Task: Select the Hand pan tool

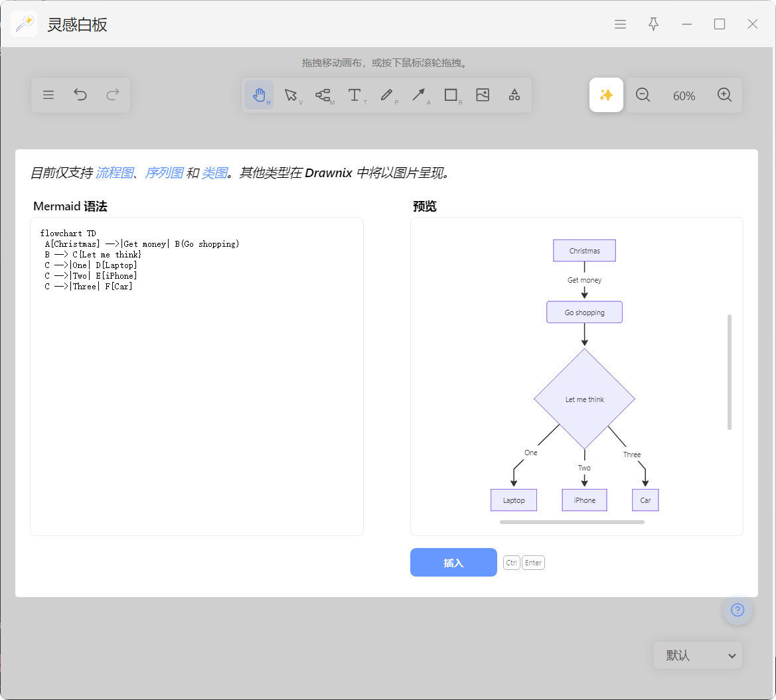Action: click(260, 95)
